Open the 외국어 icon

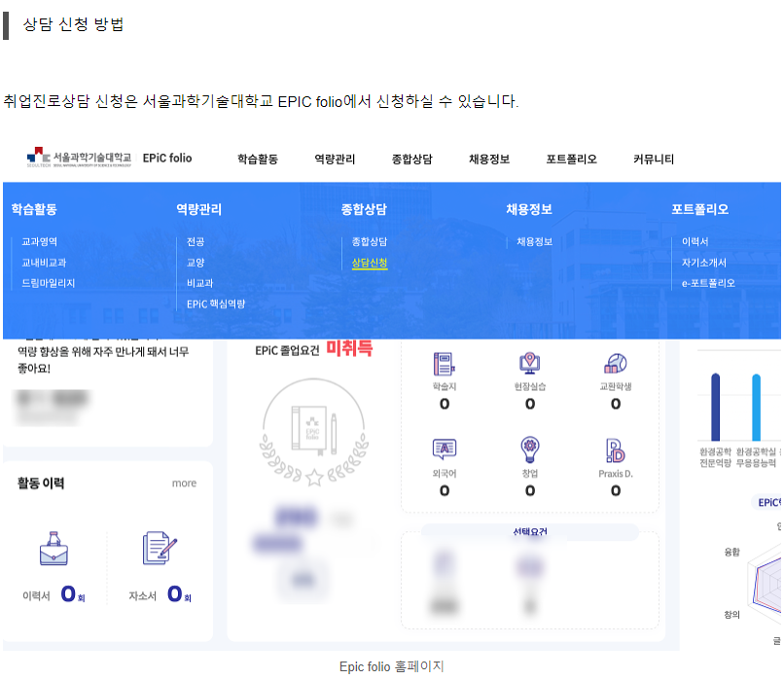click(x=444, y=449)
